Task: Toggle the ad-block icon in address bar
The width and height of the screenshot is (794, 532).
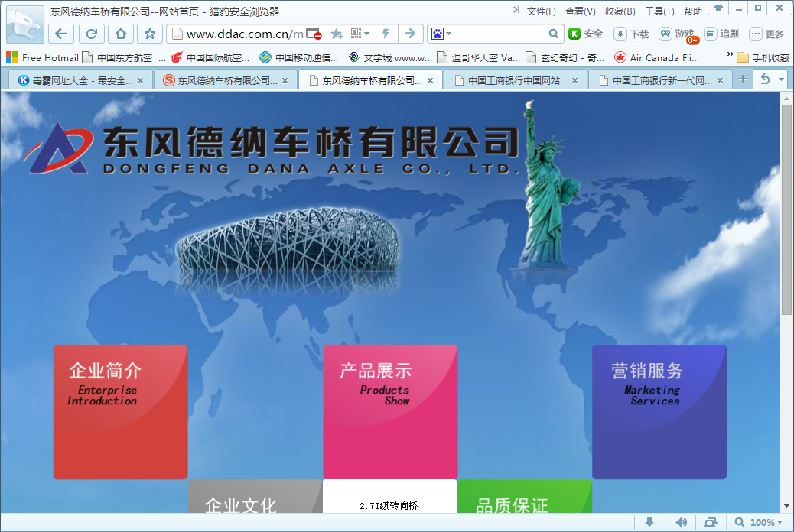Action: click(x=314, y=34)
